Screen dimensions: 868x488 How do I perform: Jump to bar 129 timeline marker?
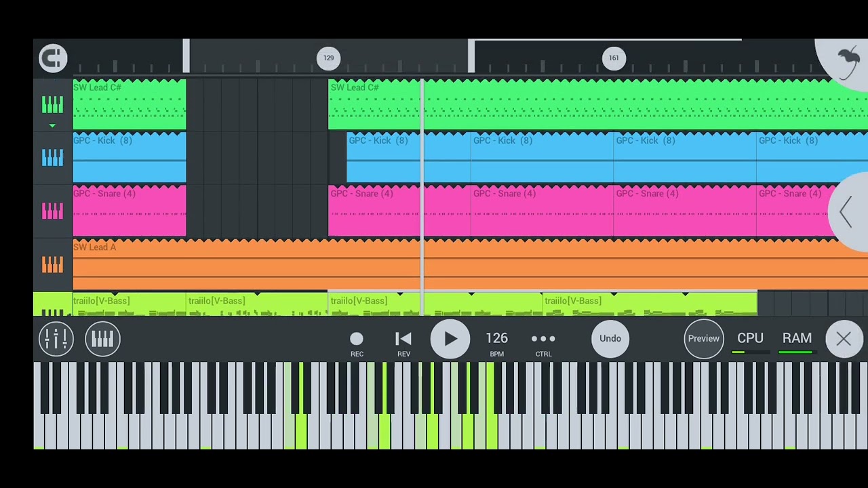point(328,58)
